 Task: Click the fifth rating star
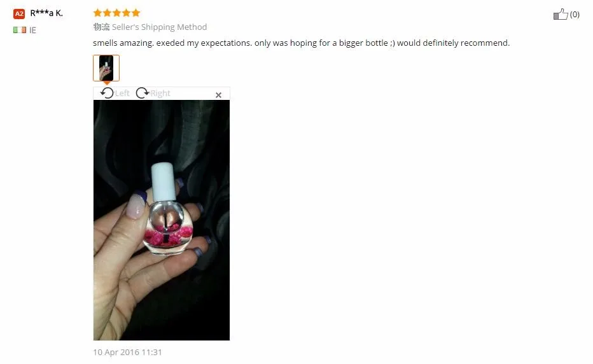pos(136,13)
